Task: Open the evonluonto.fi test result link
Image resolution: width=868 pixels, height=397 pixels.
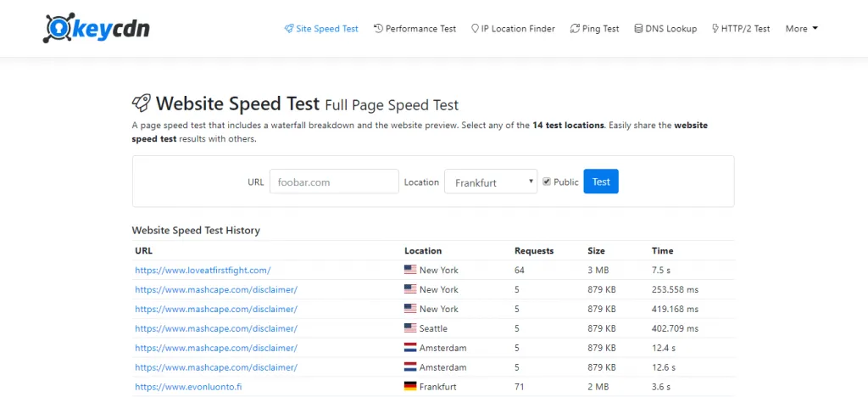Action: tap(189, 387)
